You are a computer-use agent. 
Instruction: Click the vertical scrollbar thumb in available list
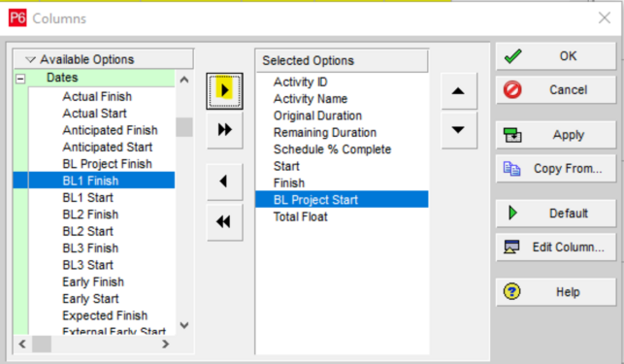(183, 127)
